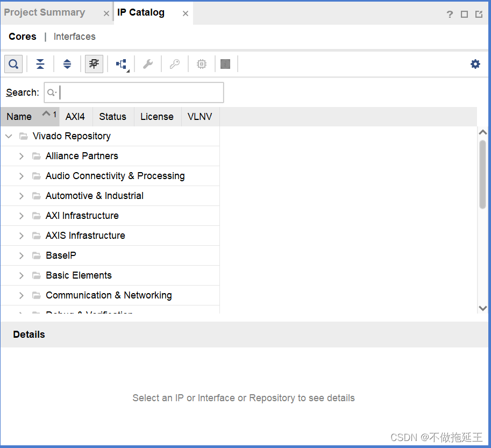491x448 pixels.
Task: Open the group-by hierarchy icon dropdown
Action: (x=122, y=64)
